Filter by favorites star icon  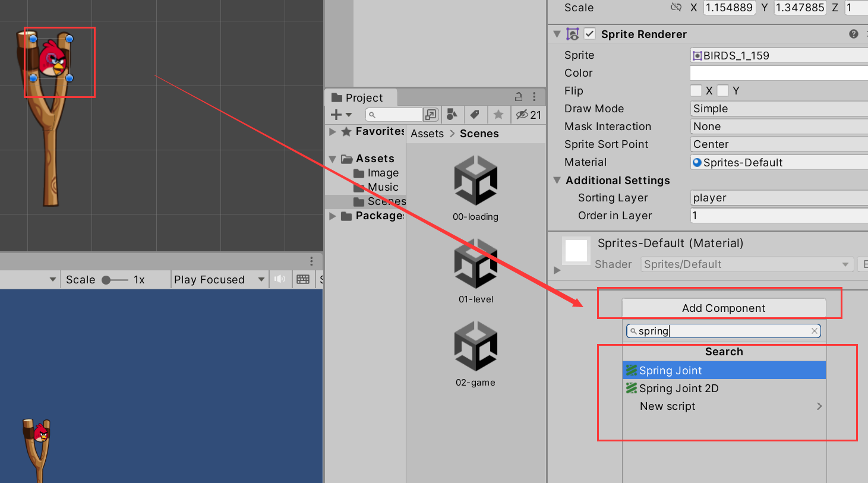point(498,114)
